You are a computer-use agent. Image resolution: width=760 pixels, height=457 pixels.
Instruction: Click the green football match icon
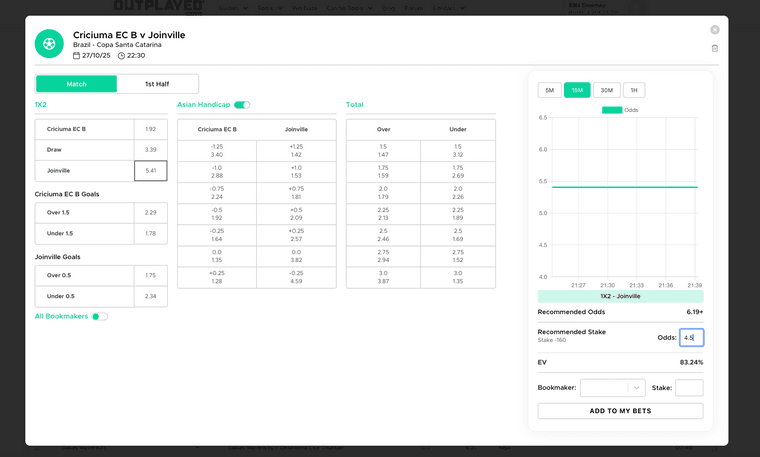[x=49, y=43]
